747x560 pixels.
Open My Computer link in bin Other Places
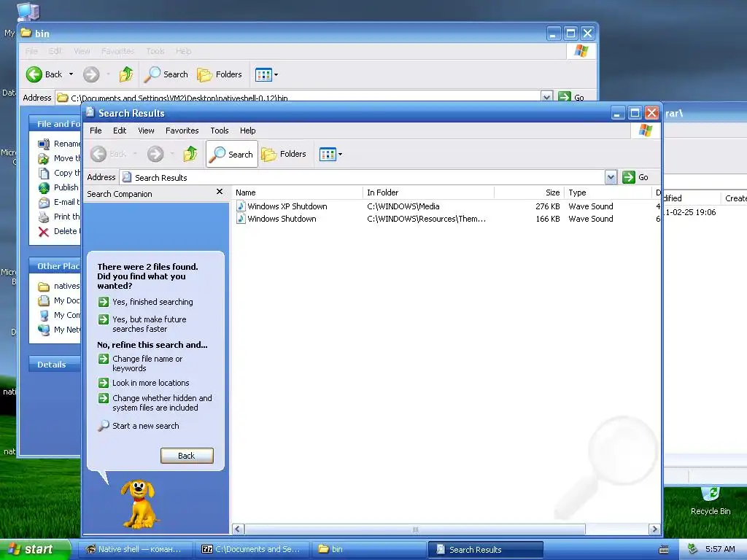pyautogui.click(x=66, y=315)
